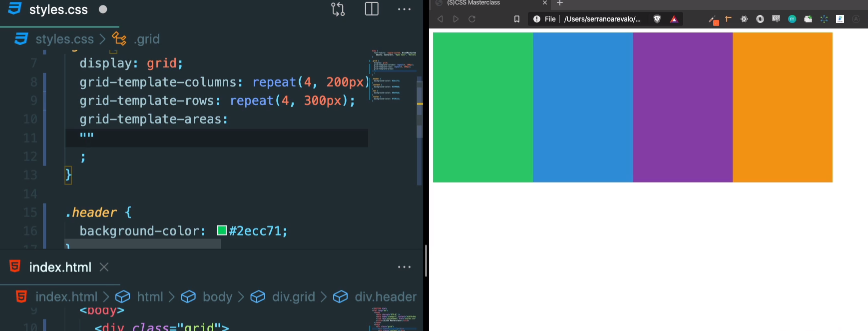
Task: Select styles.css in the breadcrumb
Action: click(64, 39)
